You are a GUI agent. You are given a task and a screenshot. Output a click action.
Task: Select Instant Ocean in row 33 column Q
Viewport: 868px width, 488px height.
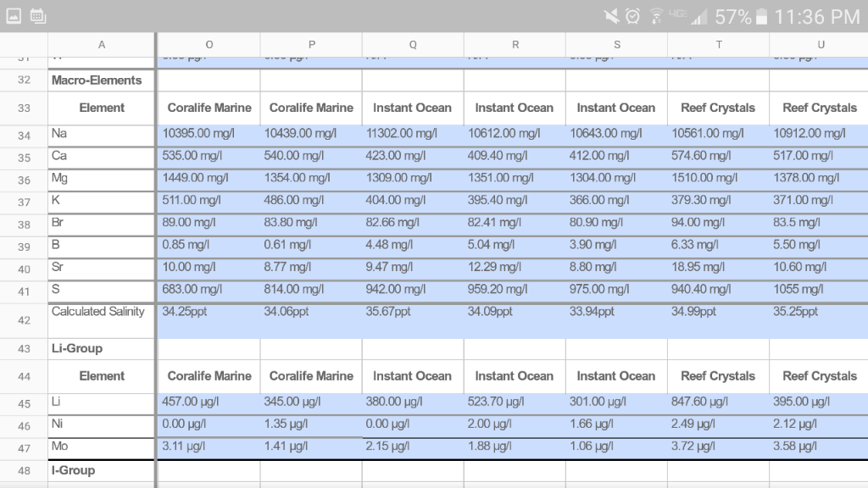click(413, 108)
